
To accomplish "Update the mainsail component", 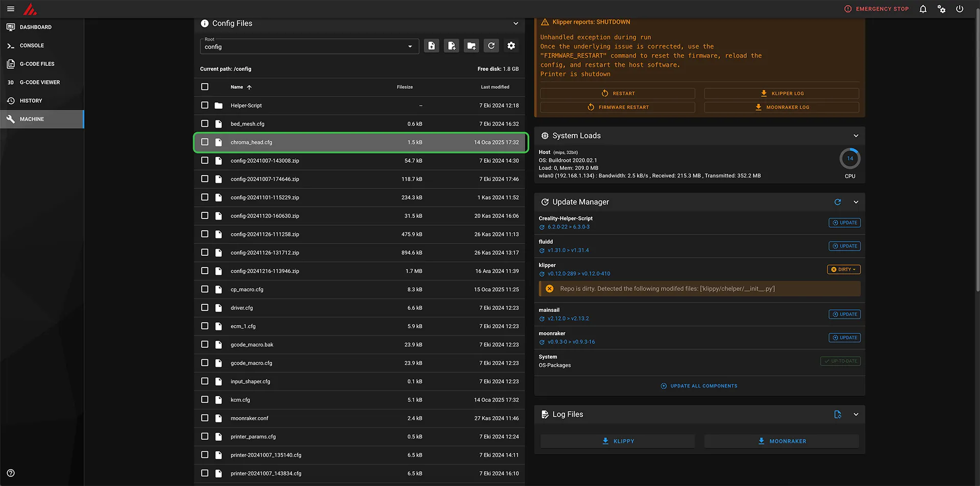I will point(844,314).
